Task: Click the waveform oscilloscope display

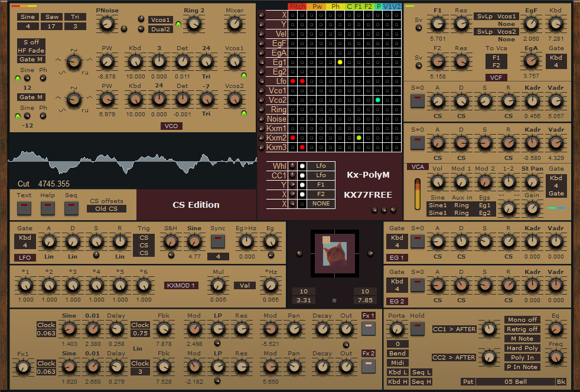Action: 132,162
